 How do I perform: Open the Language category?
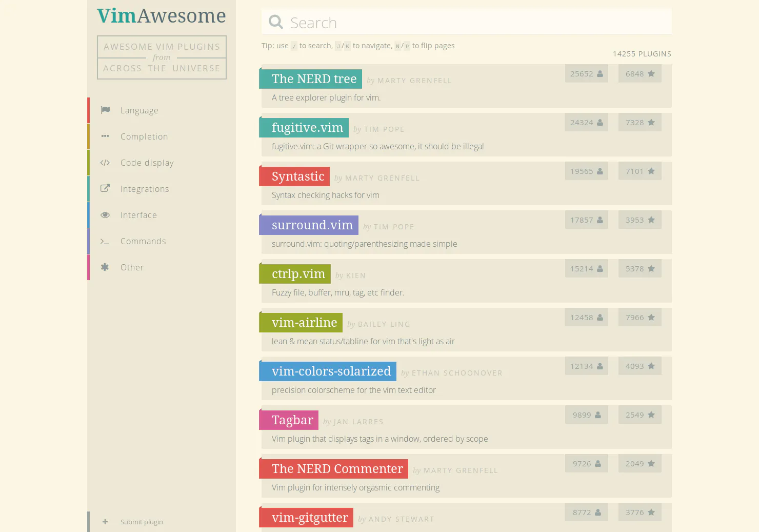162,110
